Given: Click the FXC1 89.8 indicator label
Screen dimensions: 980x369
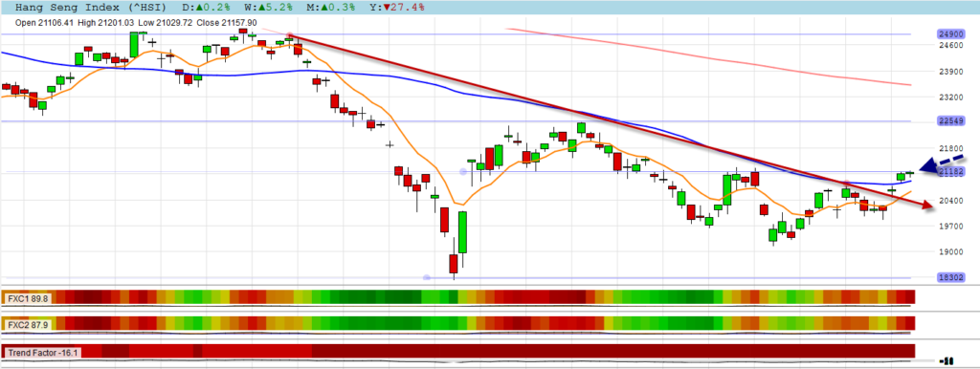Looking at the screenshot, I should coord(28,298).
